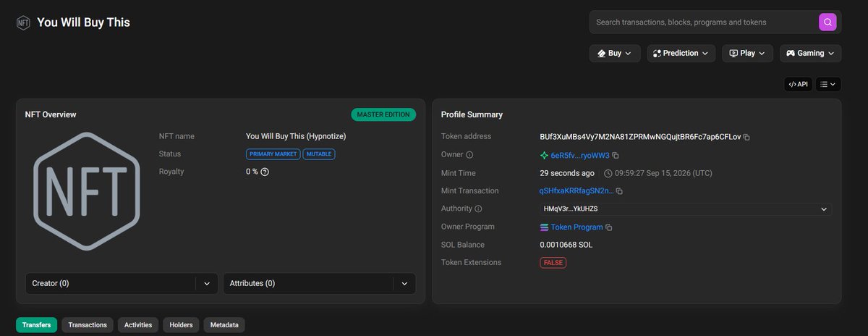The height and width of the screenshot is (336, 868).
Task: Click the MASTER EDITION badge
Action: (383, 114)
